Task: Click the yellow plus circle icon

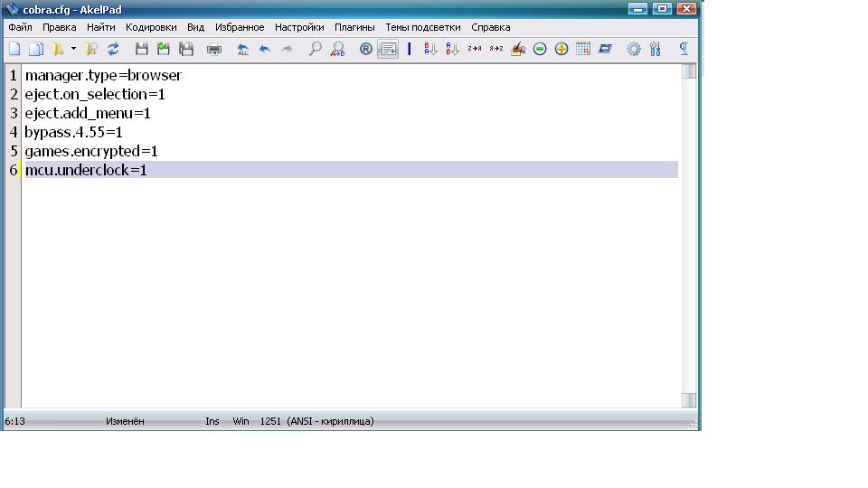Action: tap(561, 49)
